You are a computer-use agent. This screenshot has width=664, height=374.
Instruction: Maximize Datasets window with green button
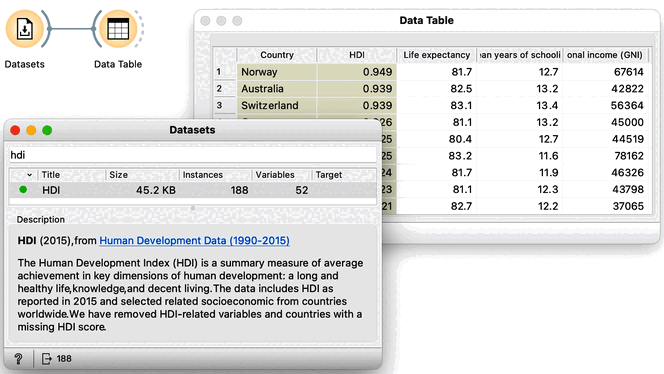(47, 130)
